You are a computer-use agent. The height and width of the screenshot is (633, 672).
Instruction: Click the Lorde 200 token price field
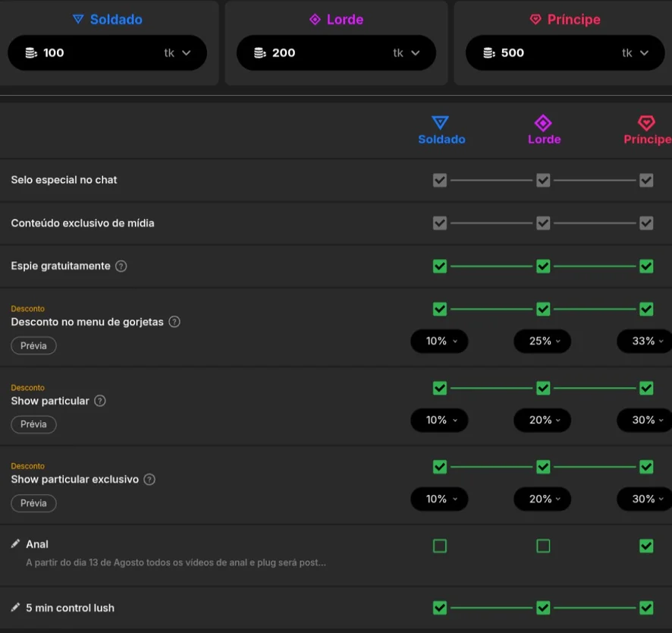click(x=337, y=53)
